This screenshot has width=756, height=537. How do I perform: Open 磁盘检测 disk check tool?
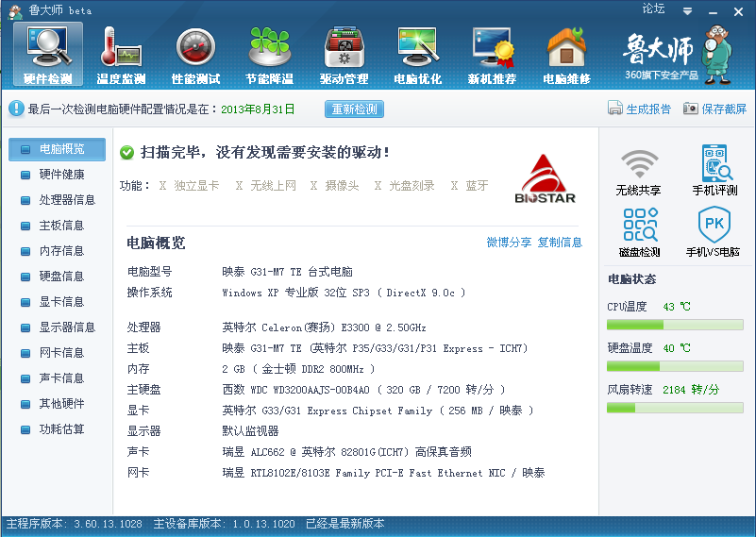pyautogui.click(x=639, y=232)
